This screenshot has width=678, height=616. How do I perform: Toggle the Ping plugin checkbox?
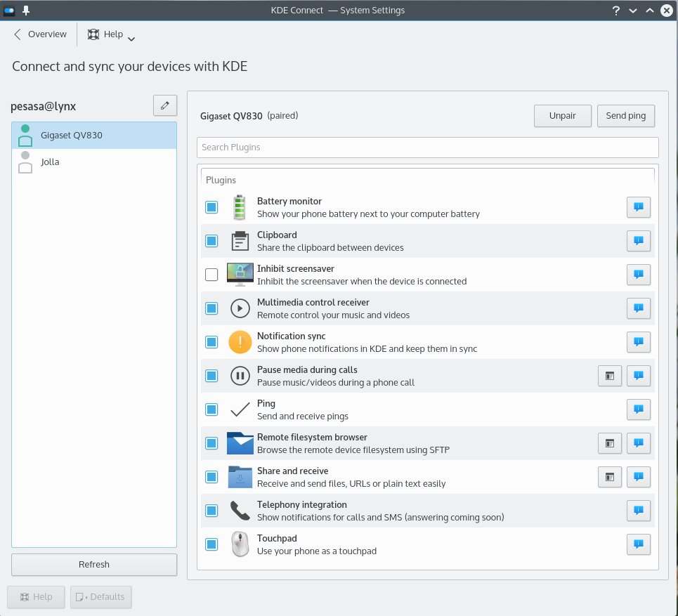pos(211,409)
